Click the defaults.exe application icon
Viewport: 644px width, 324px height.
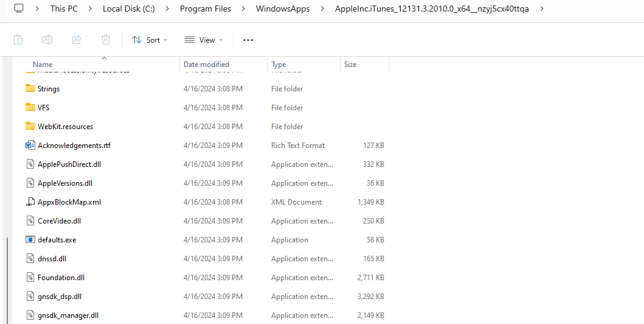tap(30, 240)
